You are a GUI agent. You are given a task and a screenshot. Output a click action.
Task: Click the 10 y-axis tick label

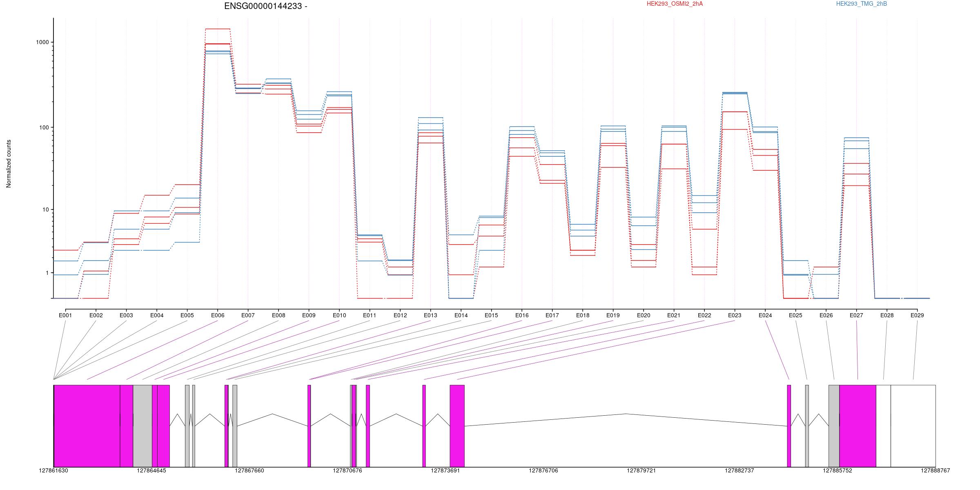(x=46, y=209)
